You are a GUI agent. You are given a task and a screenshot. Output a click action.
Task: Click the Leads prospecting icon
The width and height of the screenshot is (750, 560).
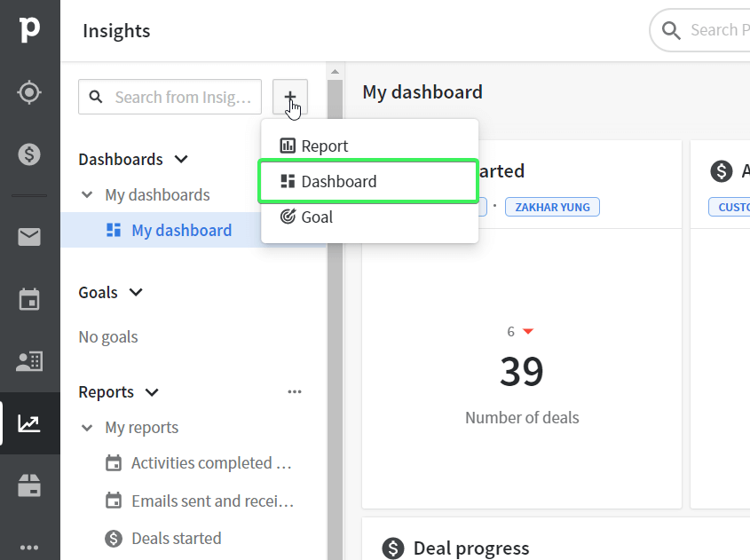[x=29, y=91]
